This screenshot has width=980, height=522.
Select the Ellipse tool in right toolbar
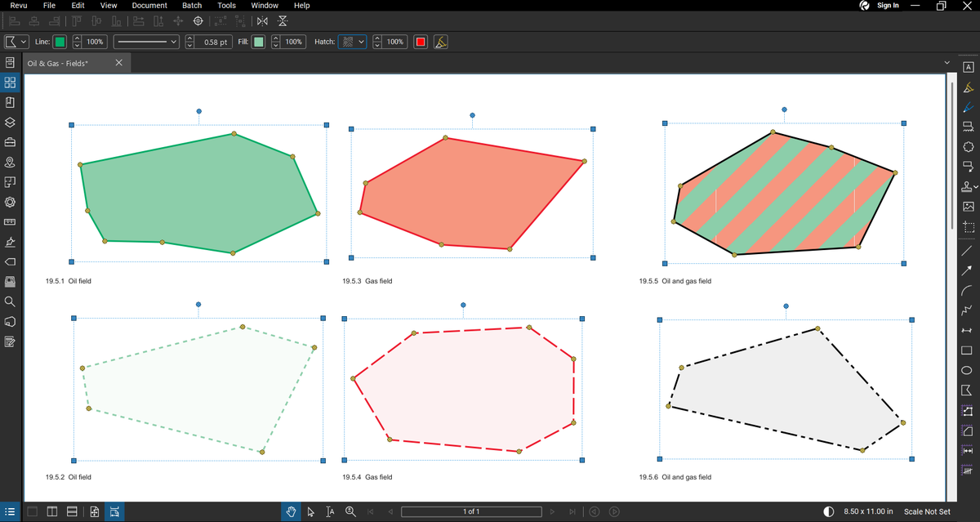(968, 370)
